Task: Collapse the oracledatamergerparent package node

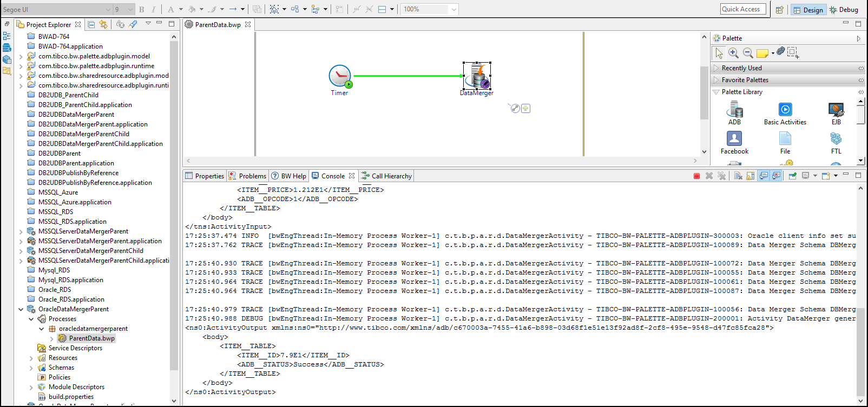Action: point(42,329)
